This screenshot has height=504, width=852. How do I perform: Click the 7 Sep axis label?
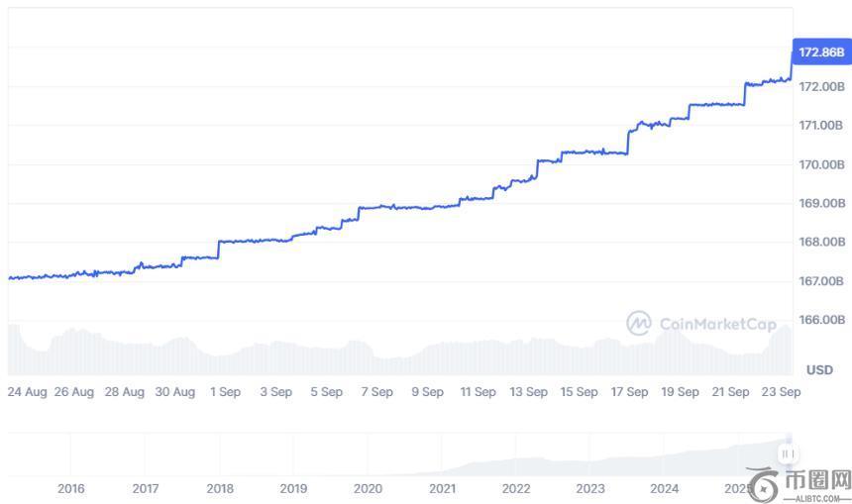[376, 392]
